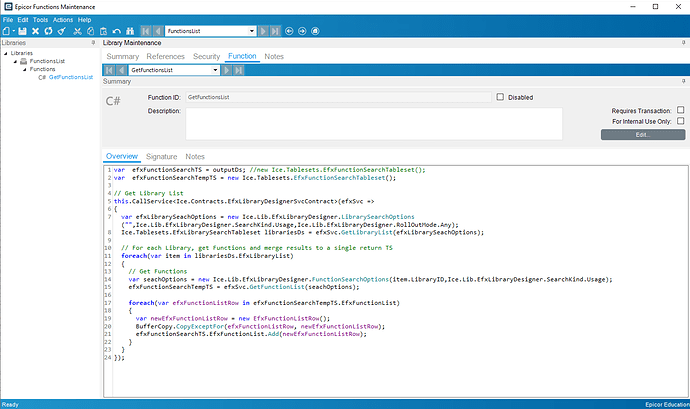Pin the Library Maintenance panel
This screenshot has height=409, width=690.
(683, 43)
